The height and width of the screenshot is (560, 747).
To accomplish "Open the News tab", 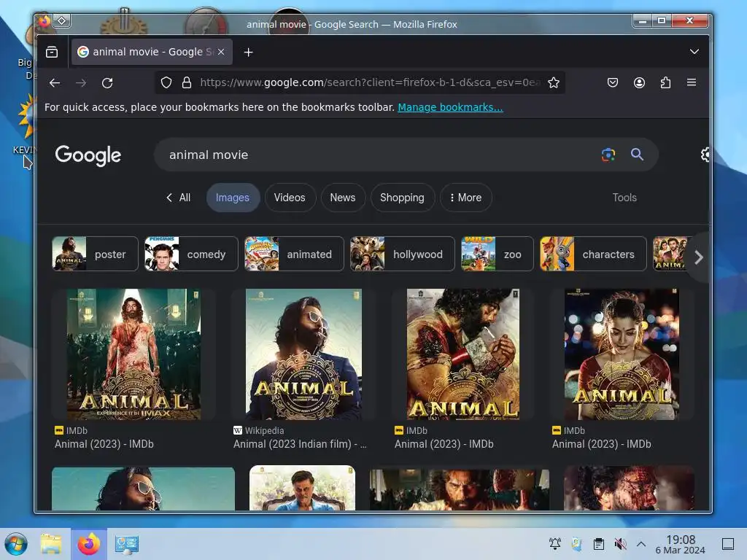I will coord(343,198).
